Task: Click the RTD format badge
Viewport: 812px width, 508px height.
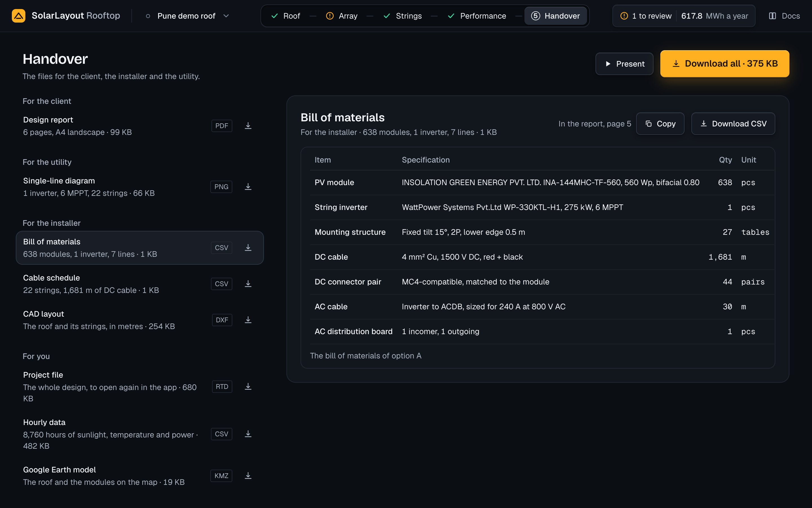Action: pos(222,387)
